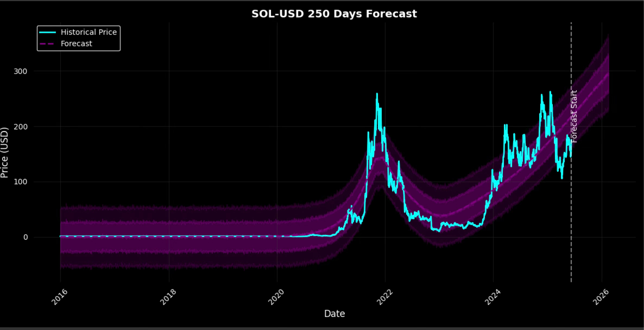Click the 2018 x-axis tick label
Image resolution: width=644 pixels, height=330 pixels.
[168, 297]
